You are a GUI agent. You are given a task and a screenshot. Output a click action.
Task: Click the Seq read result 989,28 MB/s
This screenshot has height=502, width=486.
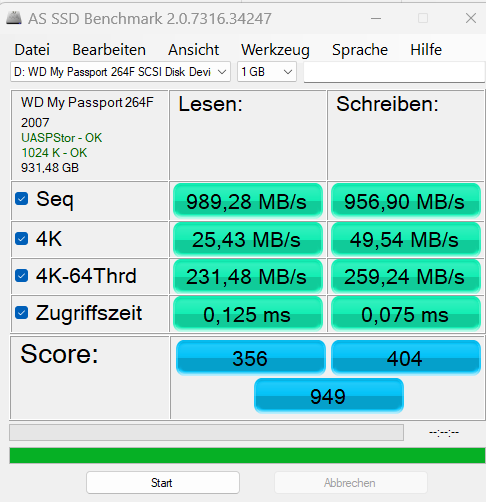pyautogui.click(x=247, y=201)
